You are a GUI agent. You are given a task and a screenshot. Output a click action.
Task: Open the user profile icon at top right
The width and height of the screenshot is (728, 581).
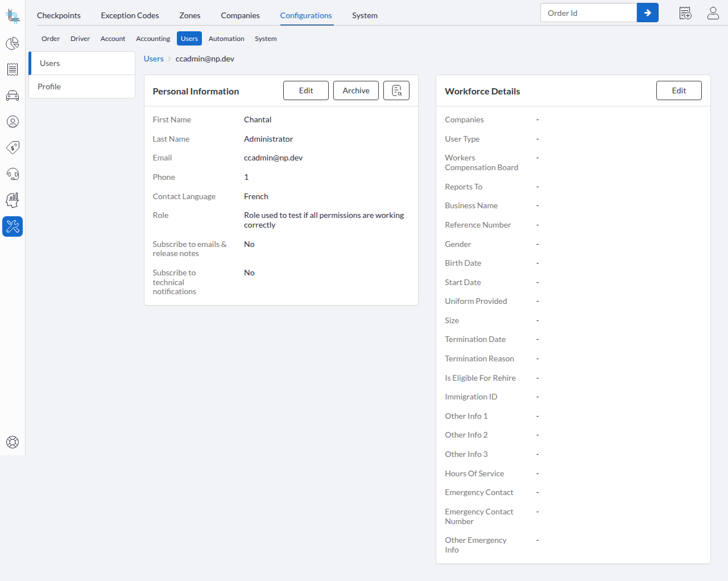point(713,13)
